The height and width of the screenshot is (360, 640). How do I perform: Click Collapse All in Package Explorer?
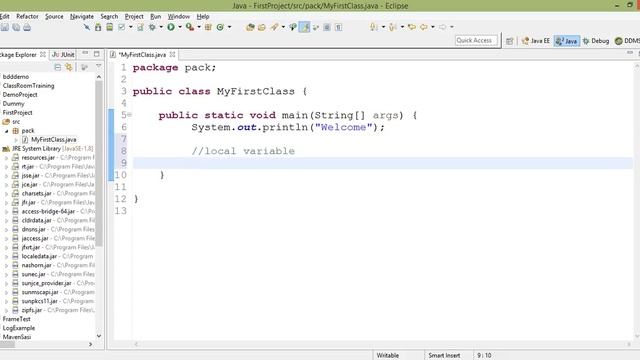pos(58,67)
